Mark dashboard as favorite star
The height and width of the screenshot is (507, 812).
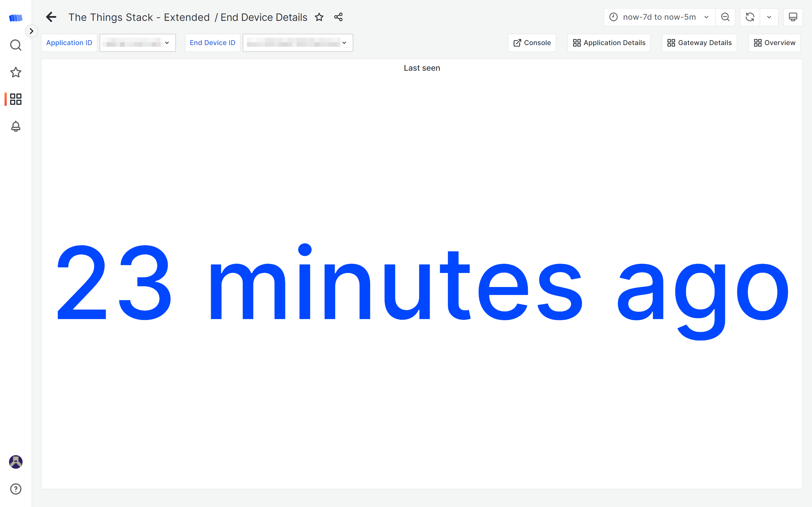tap(319, 17)
